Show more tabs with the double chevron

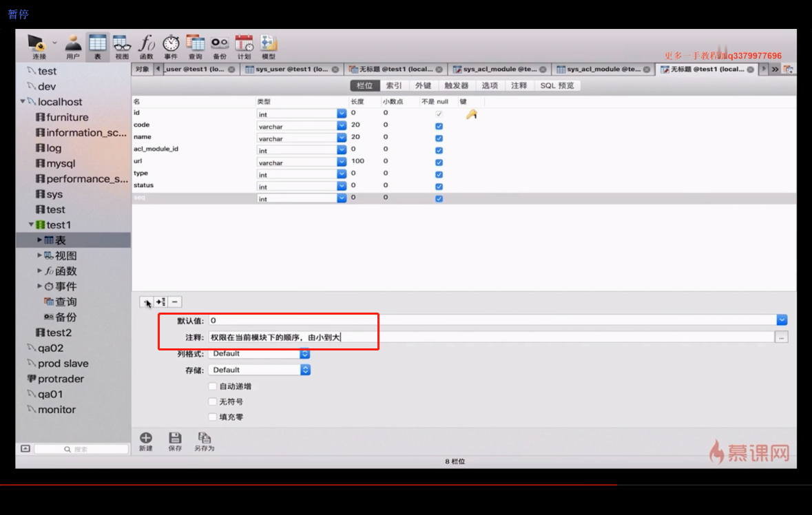(775, 70)
